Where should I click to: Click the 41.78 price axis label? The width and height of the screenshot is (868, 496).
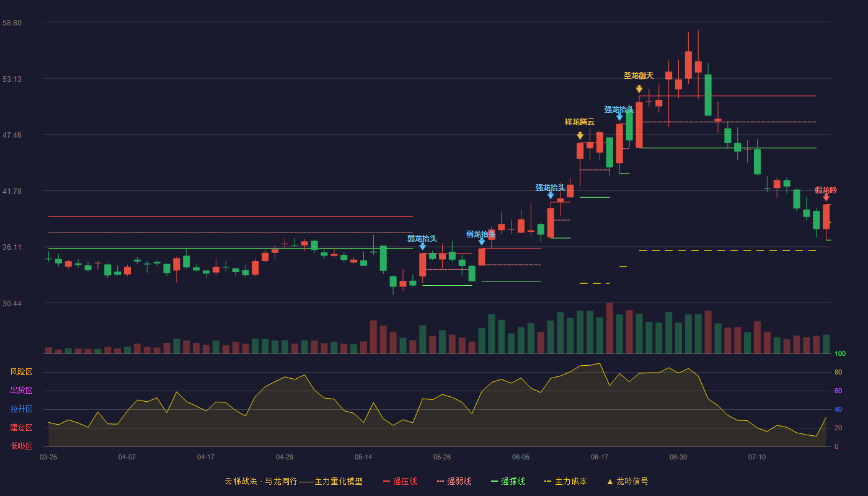(x=12, y=191)
